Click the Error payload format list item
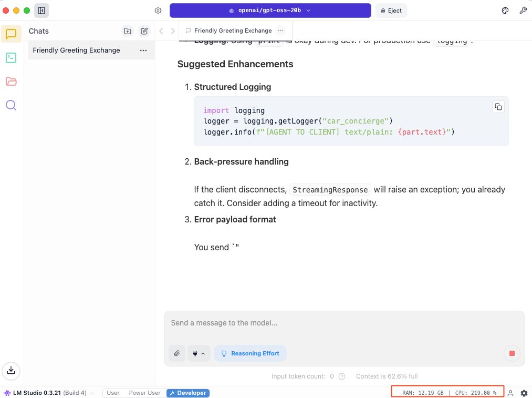This screenshot has height=398, width=532. (235, 219)
